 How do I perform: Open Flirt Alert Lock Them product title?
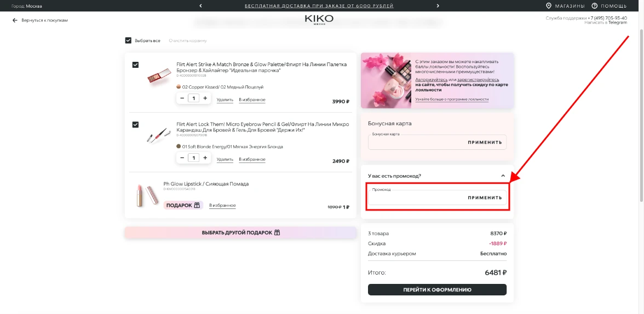262,127
